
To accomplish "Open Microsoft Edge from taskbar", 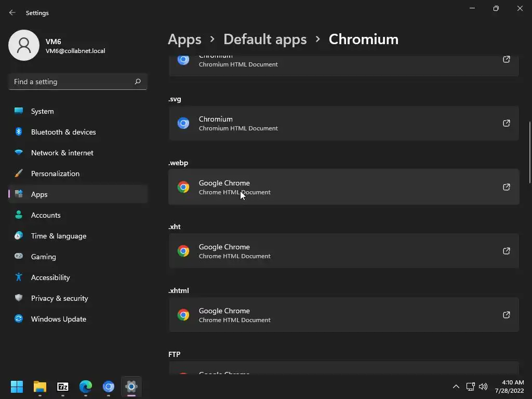I will point(86,387).
